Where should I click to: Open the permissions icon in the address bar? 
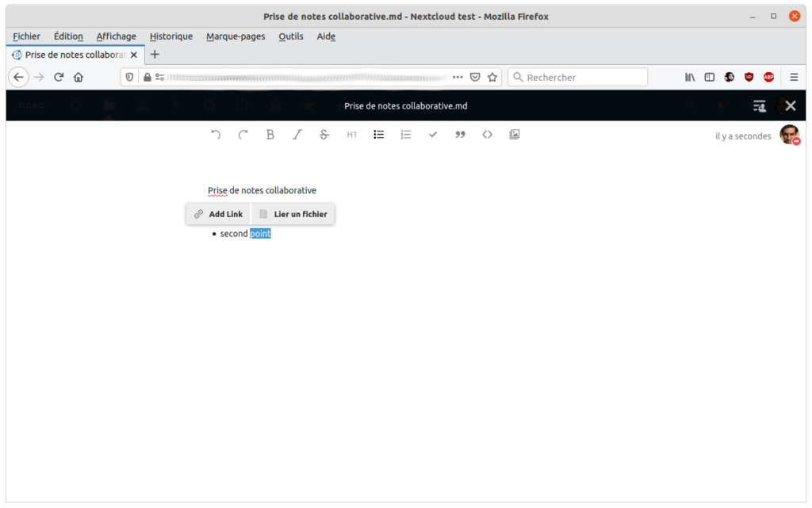[x=160, y=77]
